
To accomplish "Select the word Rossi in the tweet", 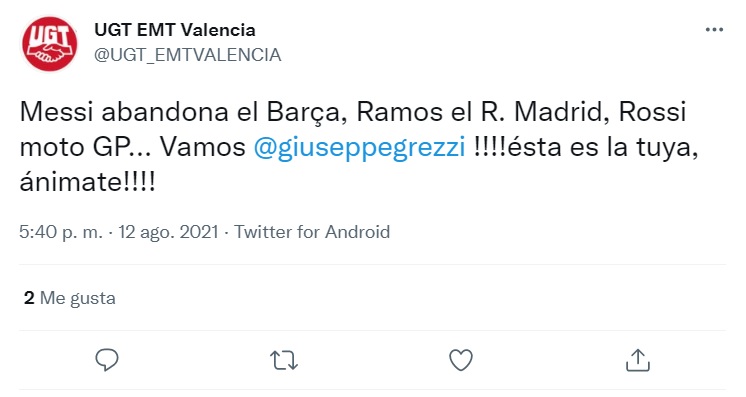I will (652, 112).
